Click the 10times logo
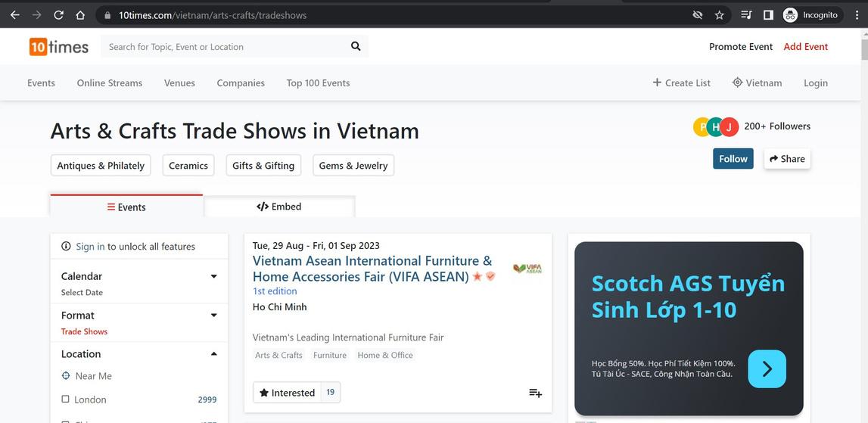 59,46
